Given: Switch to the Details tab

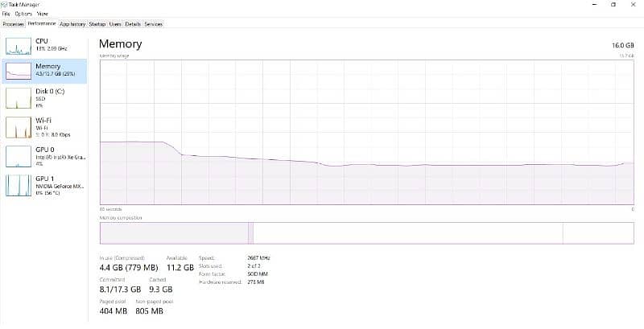Looking at the screenshot, I should click(133, 24).
